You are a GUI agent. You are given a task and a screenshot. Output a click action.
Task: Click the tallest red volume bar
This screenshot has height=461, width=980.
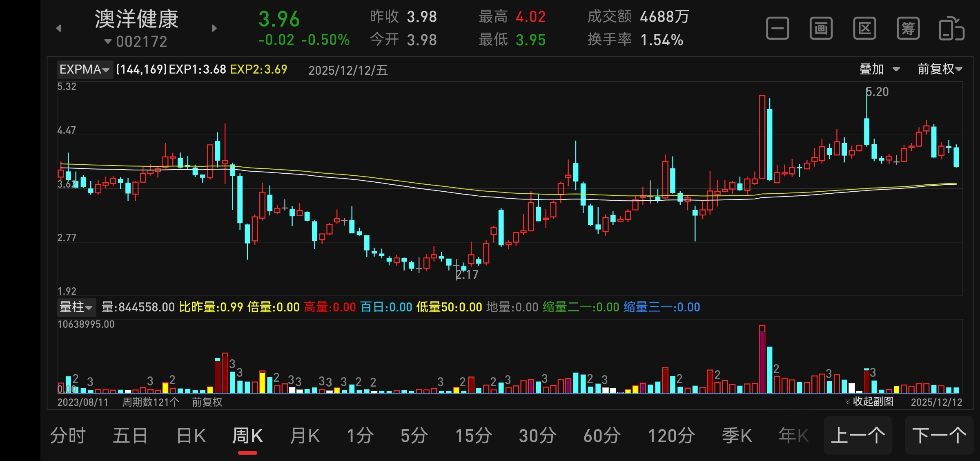point(762,360)
